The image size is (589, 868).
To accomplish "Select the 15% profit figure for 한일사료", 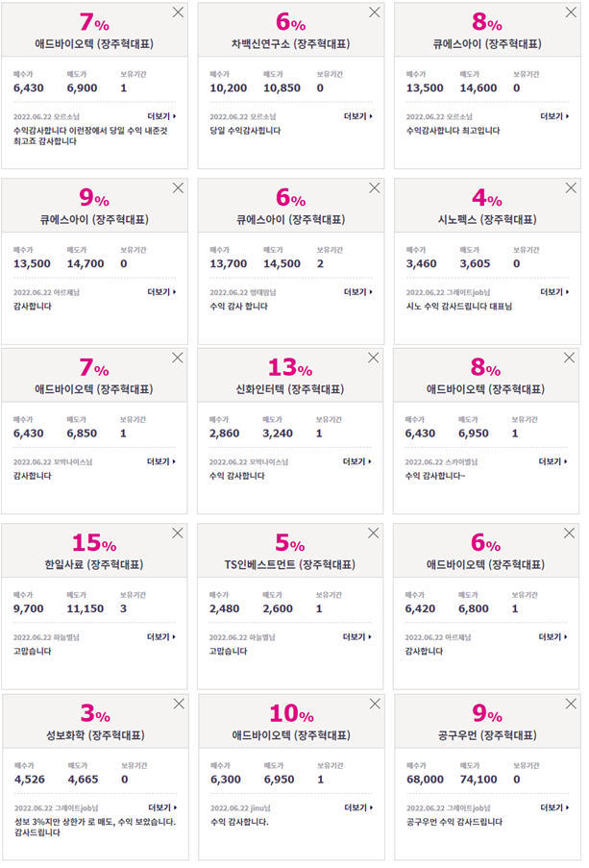I will coord(94,542).
